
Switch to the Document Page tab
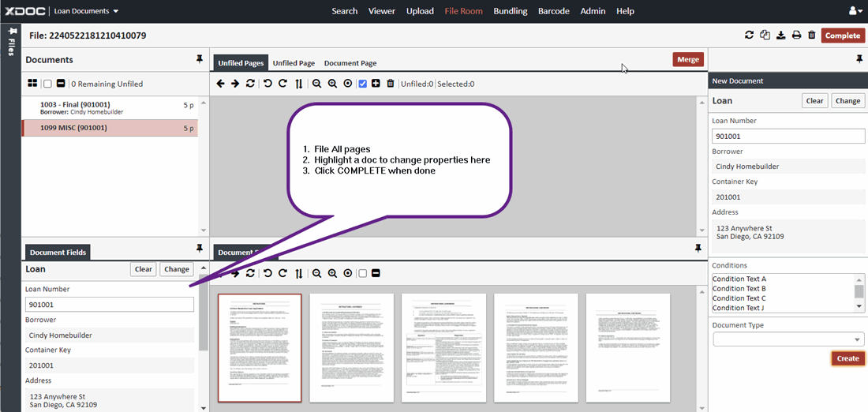click(350, 63)
